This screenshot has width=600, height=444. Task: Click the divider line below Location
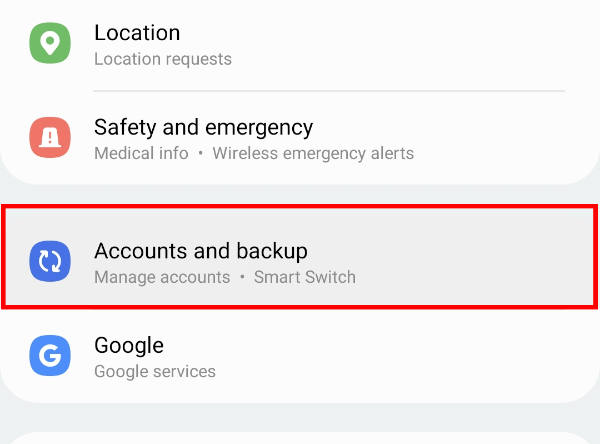pos(329,91)
